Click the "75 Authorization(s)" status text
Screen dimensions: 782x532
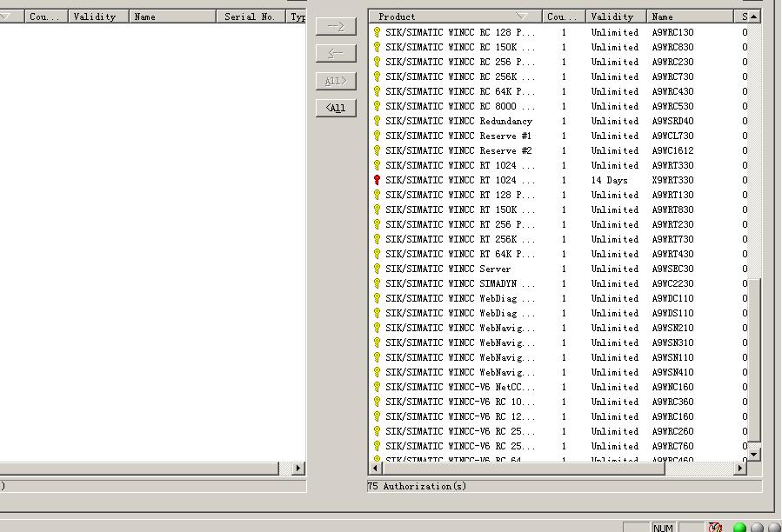pyautogui.click(x=417, y=486)
